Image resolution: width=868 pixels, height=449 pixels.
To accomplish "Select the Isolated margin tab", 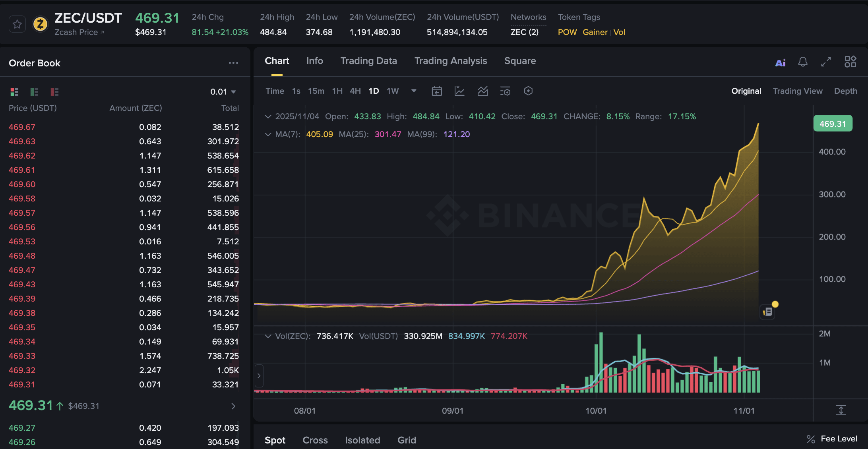I will 362,440.
